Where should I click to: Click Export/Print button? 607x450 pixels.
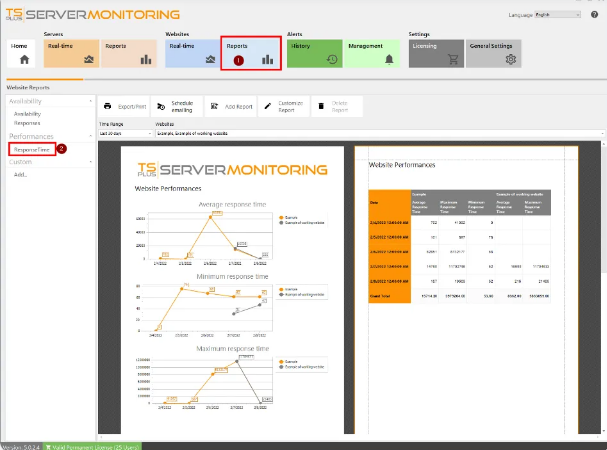coord(124,106)
